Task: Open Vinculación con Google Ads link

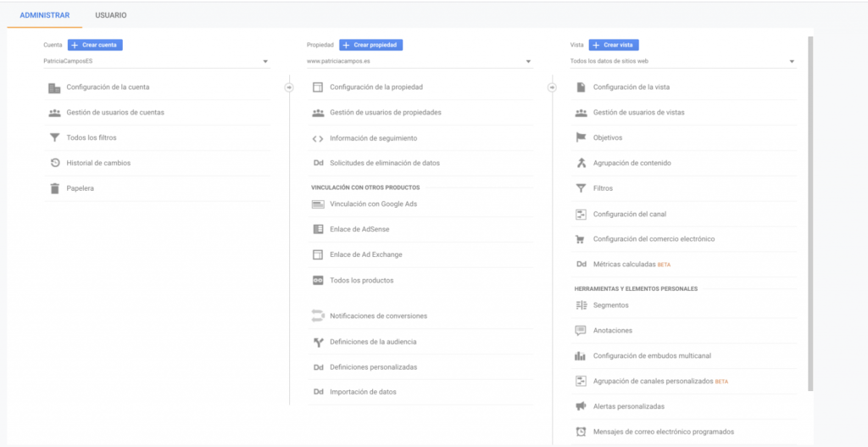Action: [373, 204]
